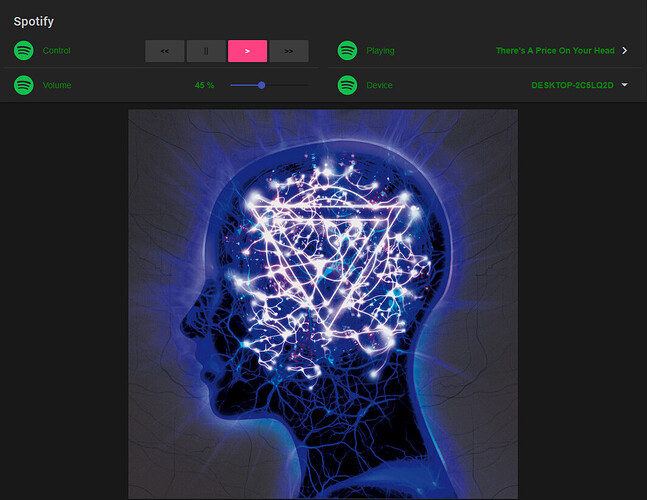Click the Spotify icon beside Control

pyautogui.click(x=24, y=51)
